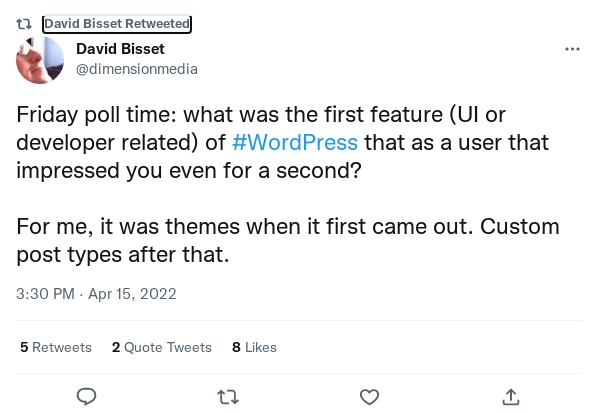This screenshot has height=413, width=598.
Task: Retweet this tweet using the arrows icon
Action: (x=228, y=397)
